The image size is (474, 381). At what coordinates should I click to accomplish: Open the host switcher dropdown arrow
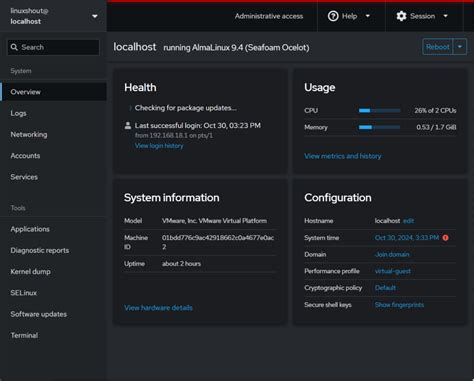(95, 16)
